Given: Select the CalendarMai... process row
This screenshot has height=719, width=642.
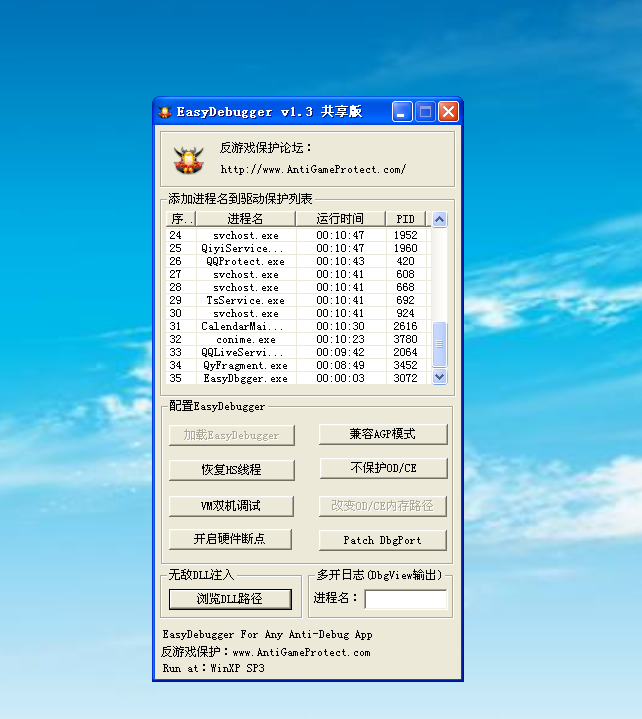Looking at the screenshot, I should pyautogui.click(x=298, y=326).
